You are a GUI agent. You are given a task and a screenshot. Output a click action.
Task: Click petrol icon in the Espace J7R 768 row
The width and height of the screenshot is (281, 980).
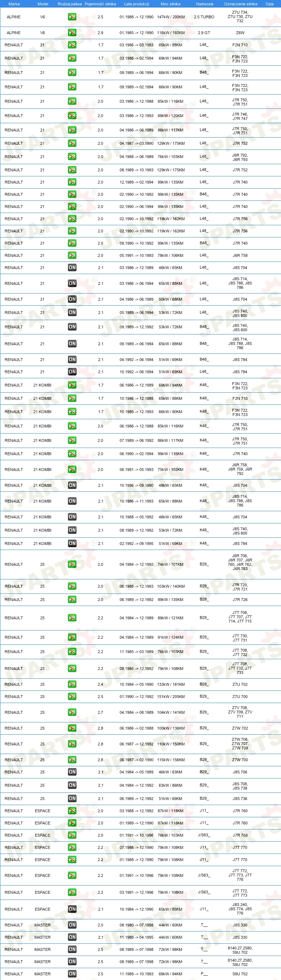pos(72,835)
